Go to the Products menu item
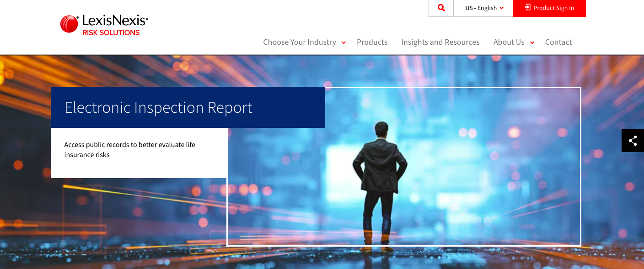Screen dimensions: 644x269 tap(372, 42)
